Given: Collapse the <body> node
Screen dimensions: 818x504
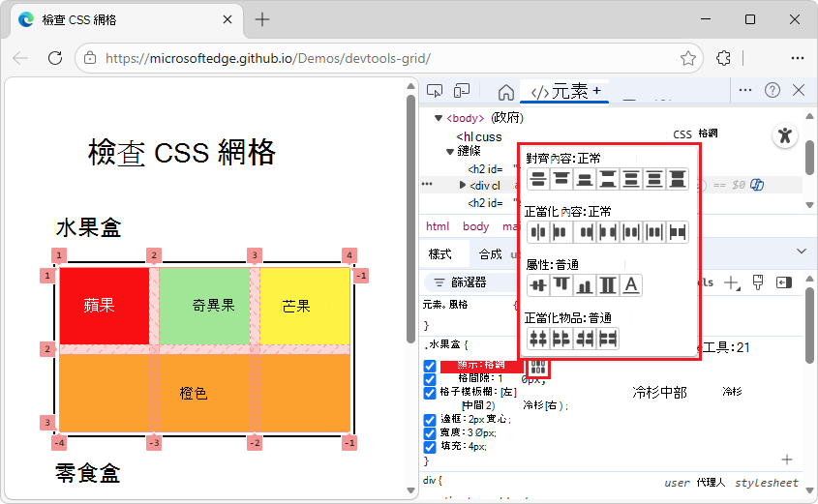Looking at the screenshot, I should [x=439, y=118].
